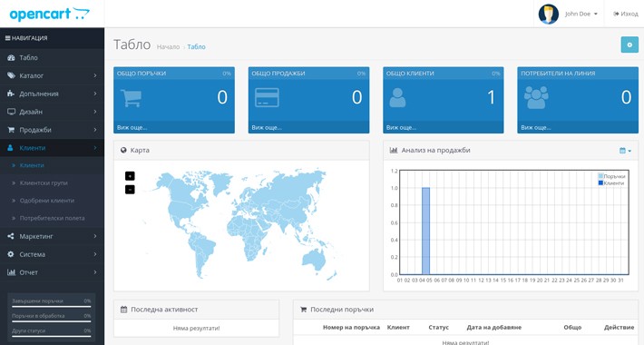644x345 pixels.
Task: Click the Завършени поръчки progress bar
Action: pos(52,306)
